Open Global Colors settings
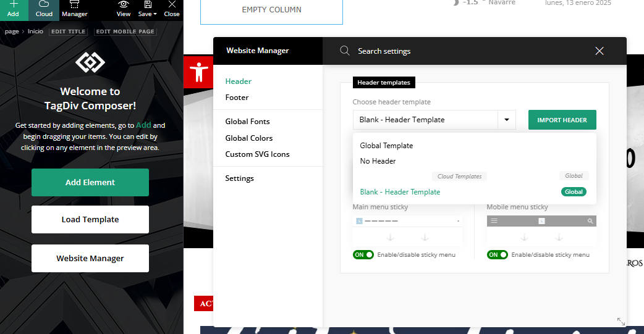The image size is (644, 334). point(249,138)
